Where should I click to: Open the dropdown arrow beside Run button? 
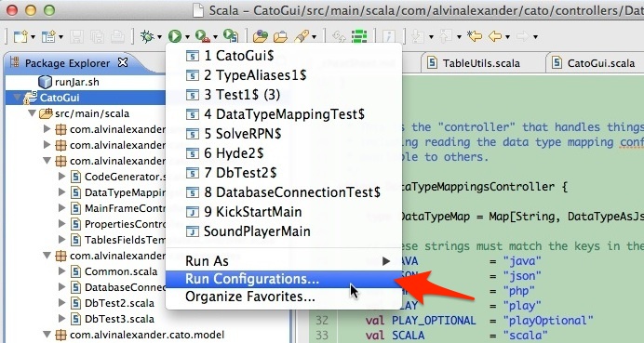coord(187,37)
